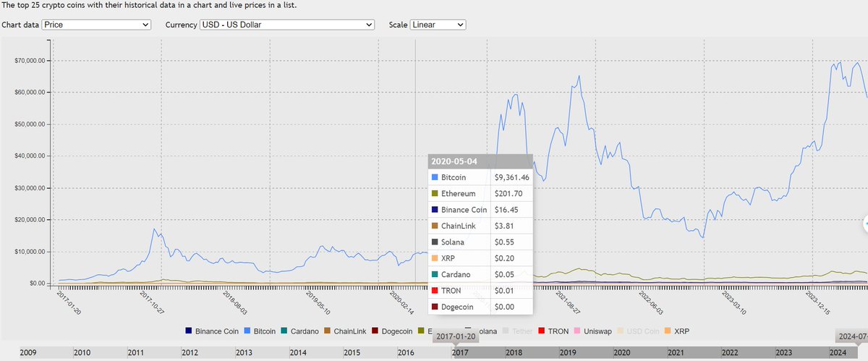This screenshot has height=361, width=868.
Task: Click TRON price $0.01 in tooltip
Action: (503, 291)
